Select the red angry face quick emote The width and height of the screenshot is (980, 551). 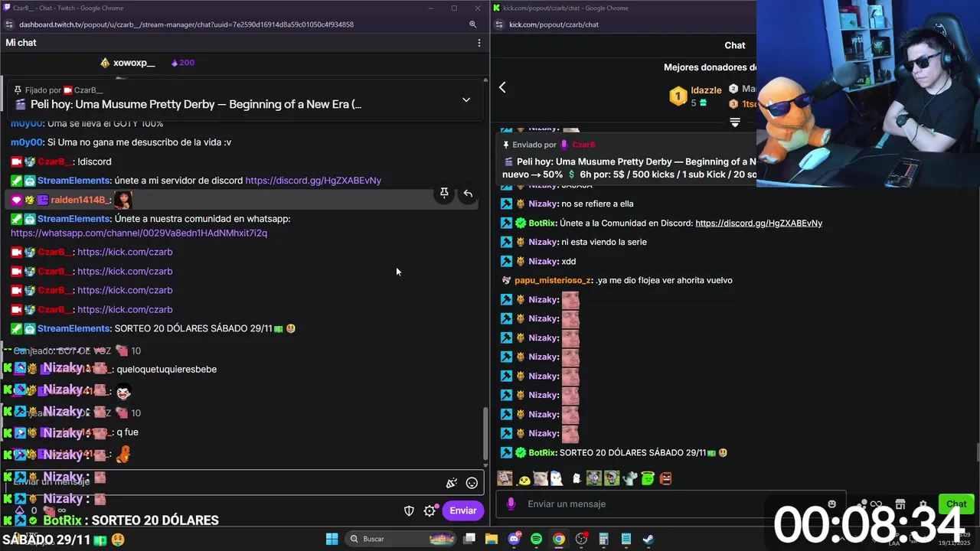click(665, 478)
